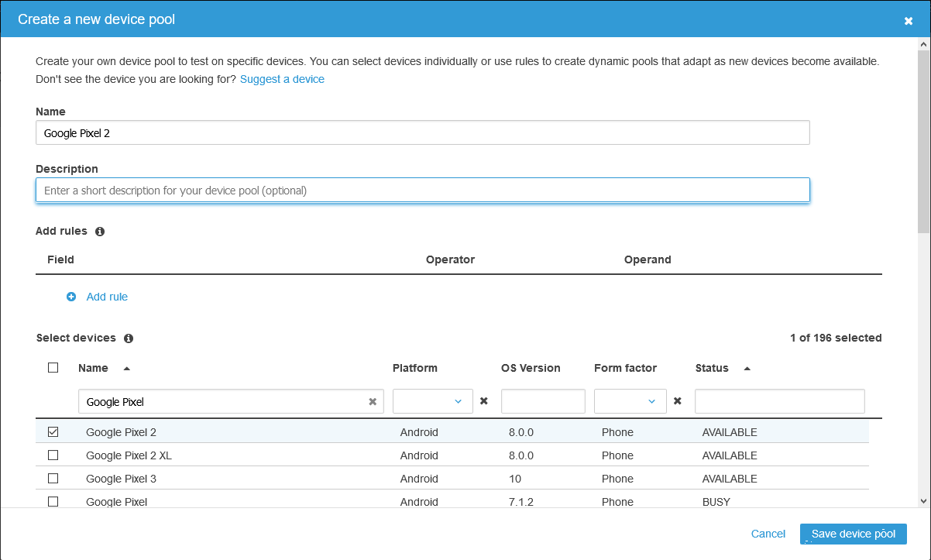This screenshot has height=560, width=931.
Task: Sort by the Status column arrow
Action: (747, 369)
